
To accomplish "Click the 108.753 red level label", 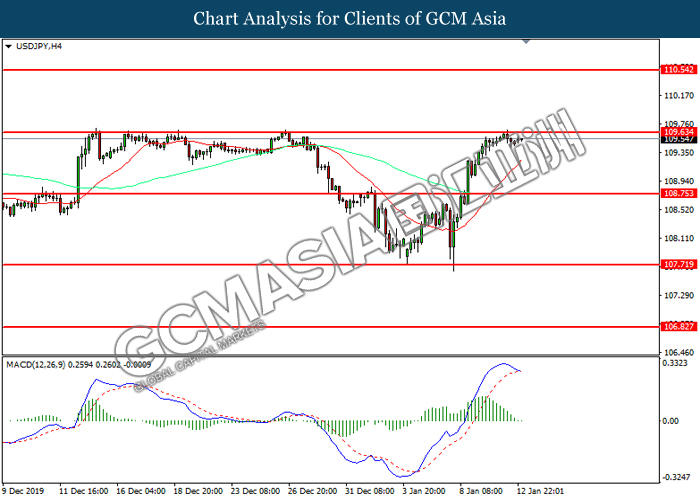I will [x=679, y=193].
